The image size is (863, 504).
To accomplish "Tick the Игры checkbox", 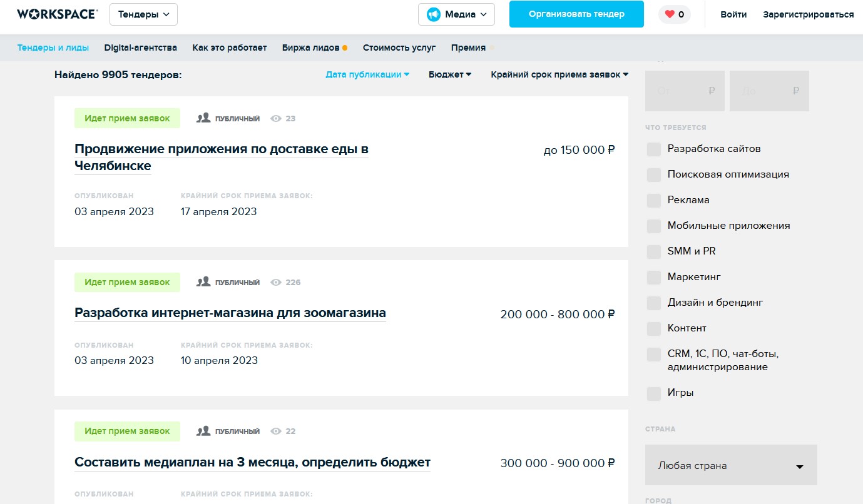I will coord(653,393).
